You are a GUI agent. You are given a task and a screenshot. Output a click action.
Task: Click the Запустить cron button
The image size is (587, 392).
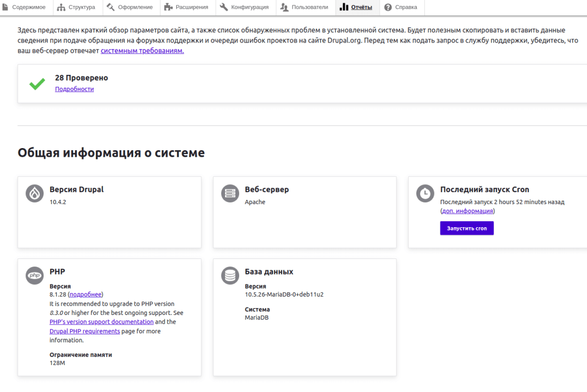click(467, 228)
